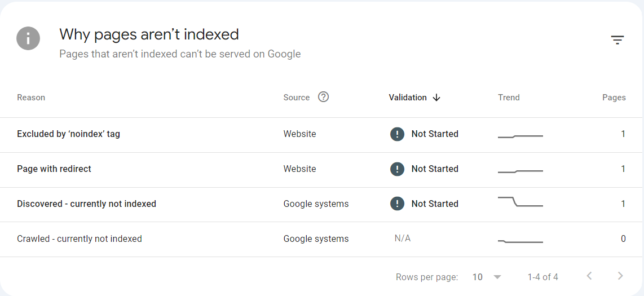Click warning icon in Discovered row
The image size is (644, 296).
coord(397,204)
